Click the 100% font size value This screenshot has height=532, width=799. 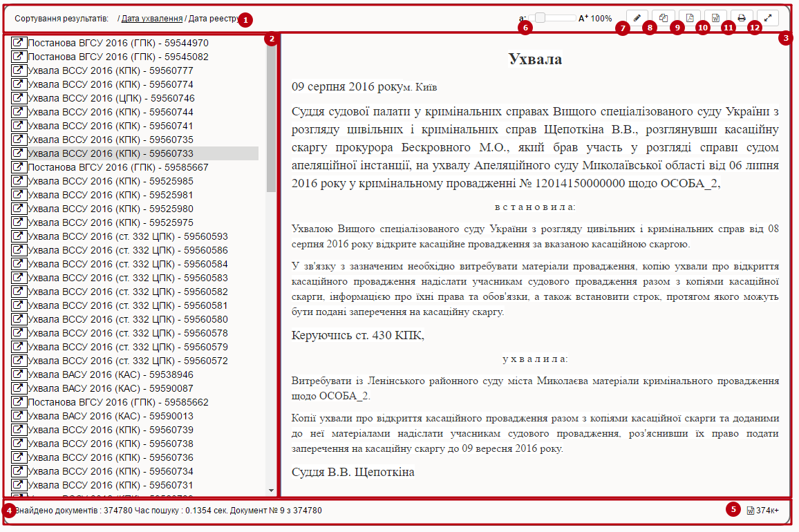point(601,19)
